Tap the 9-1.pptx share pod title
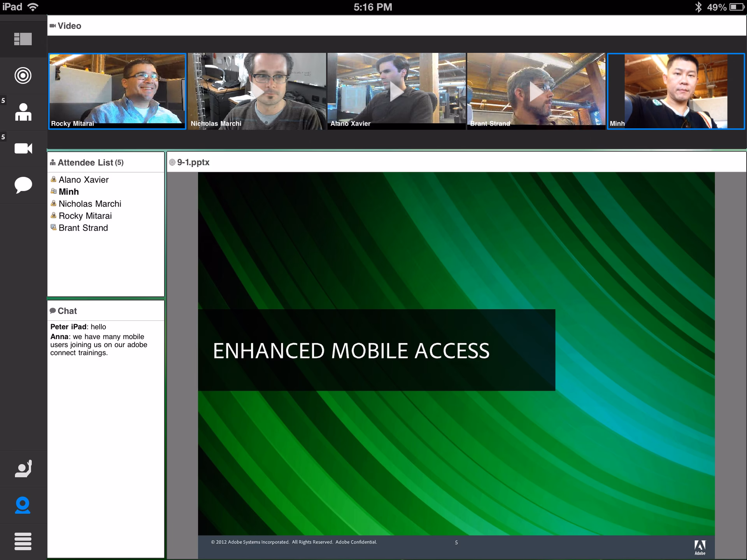747x560 pixels. [x=193, y=162]
